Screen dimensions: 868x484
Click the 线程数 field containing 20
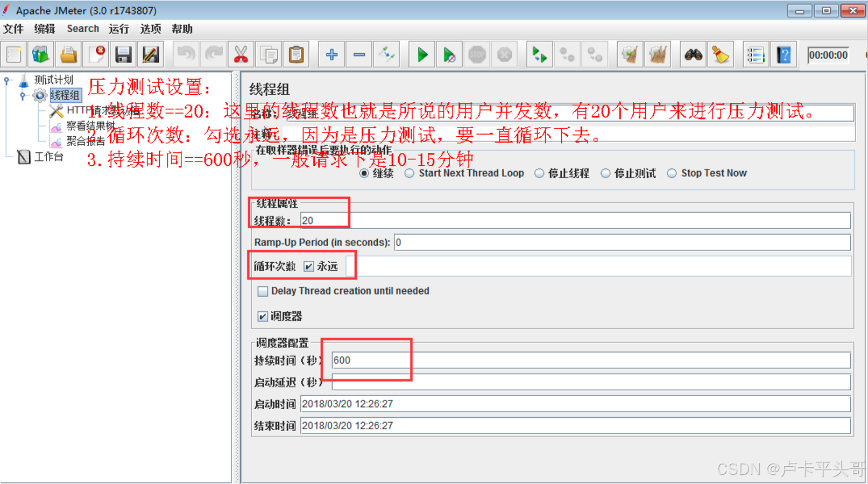point(575,220)
